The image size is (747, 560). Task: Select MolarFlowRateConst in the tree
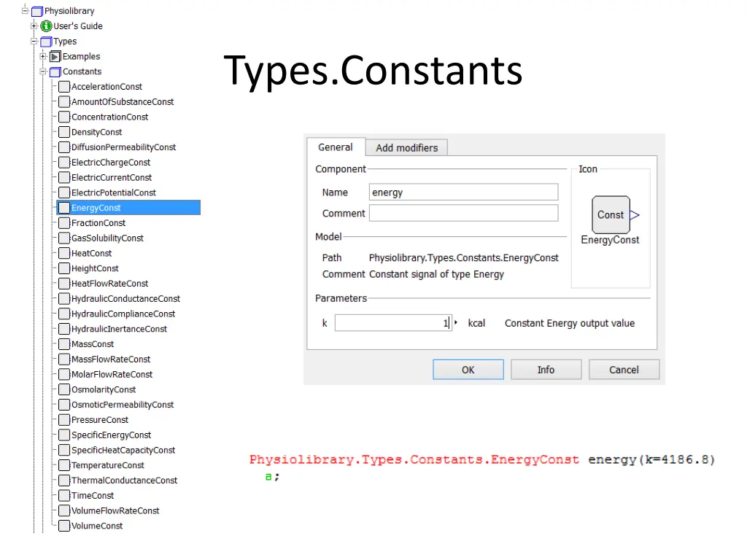point(112,375)
